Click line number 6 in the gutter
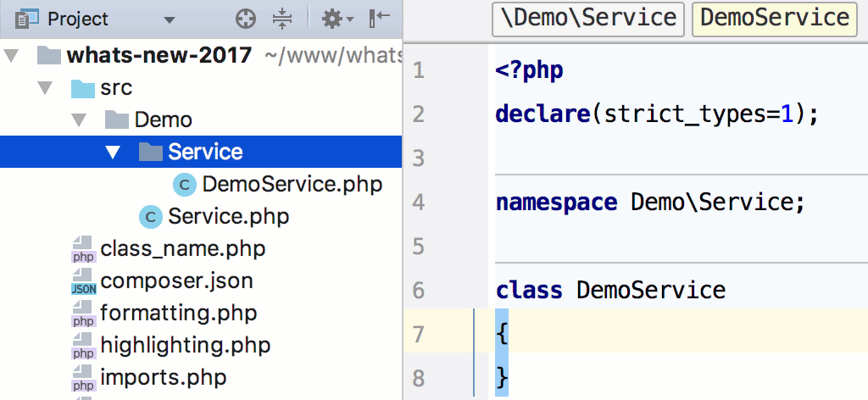 [419, 291]
